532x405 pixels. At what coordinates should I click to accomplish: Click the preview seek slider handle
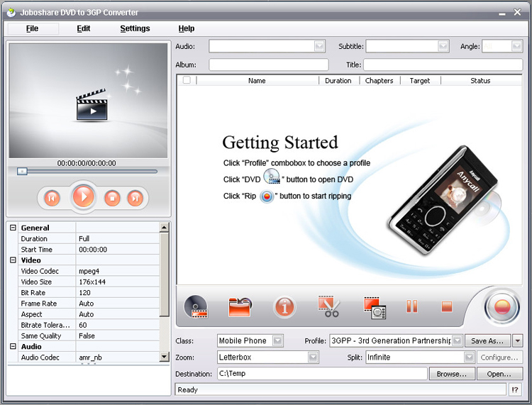(x=23, y=171)
